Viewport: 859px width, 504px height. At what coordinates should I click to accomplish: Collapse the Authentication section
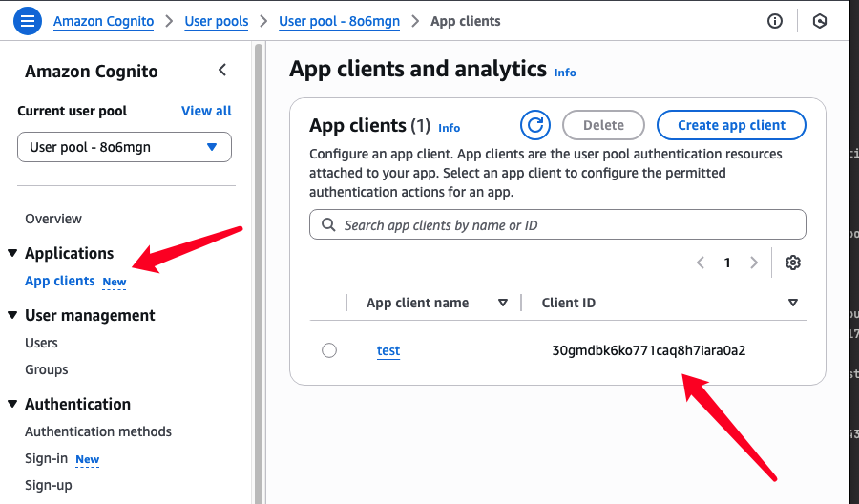12,404
